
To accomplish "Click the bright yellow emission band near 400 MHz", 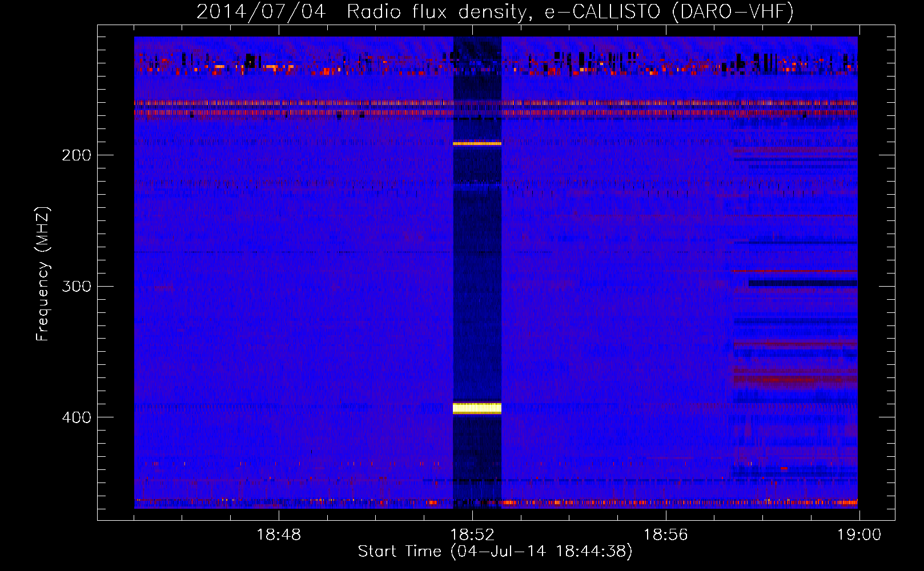I will (477, 408).
